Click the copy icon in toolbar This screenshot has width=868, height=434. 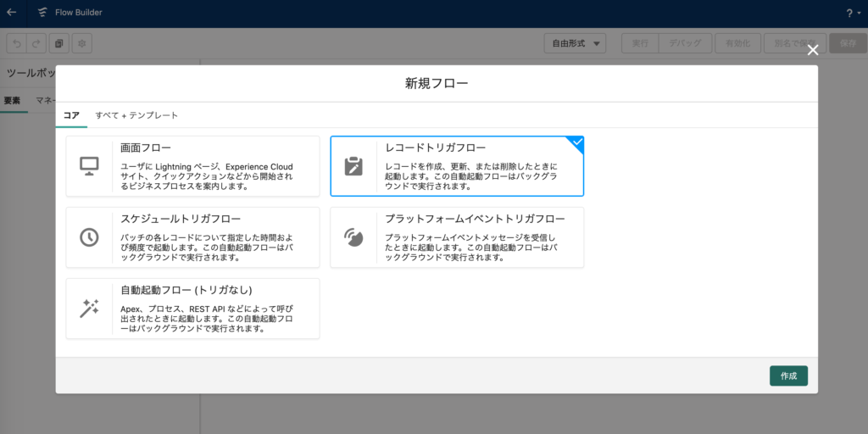tap(58, 43)
